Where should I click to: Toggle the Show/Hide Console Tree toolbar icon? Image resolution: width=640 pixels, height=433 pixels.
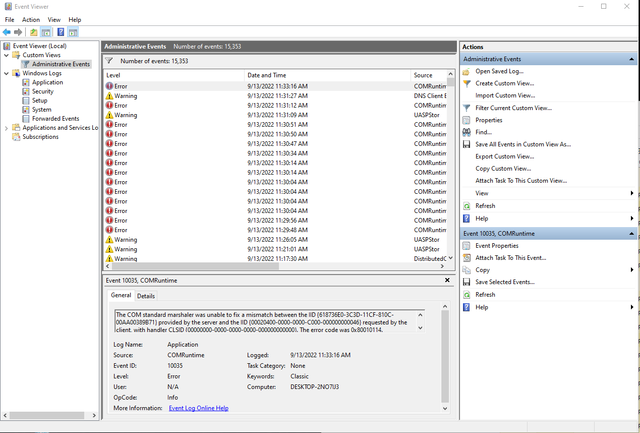click(x=46, y=32)
